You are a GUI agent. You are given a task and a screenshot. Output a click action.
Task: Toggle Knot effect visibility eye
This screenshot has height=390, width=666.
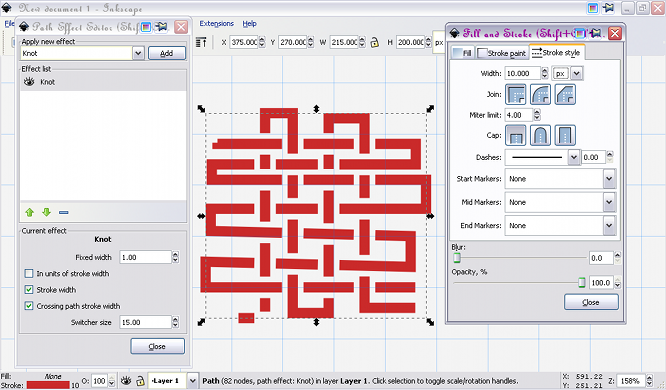click(29, 82)
